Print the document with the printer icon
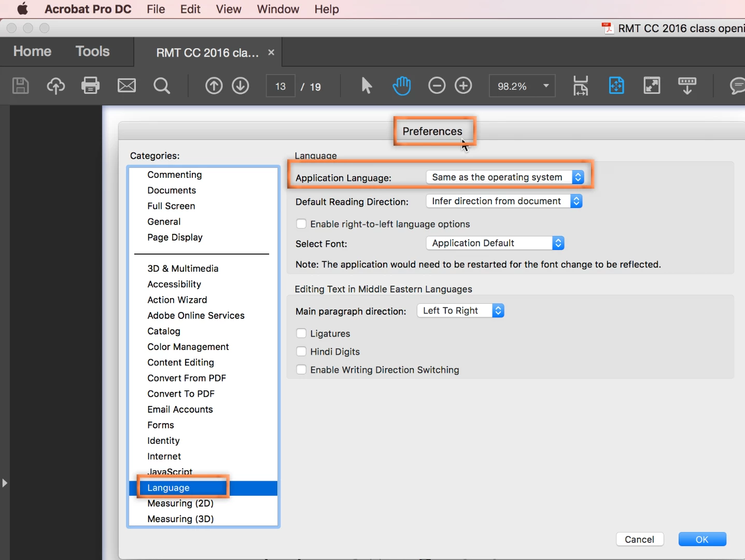This screenshot has height=560, width=745. 91,86
